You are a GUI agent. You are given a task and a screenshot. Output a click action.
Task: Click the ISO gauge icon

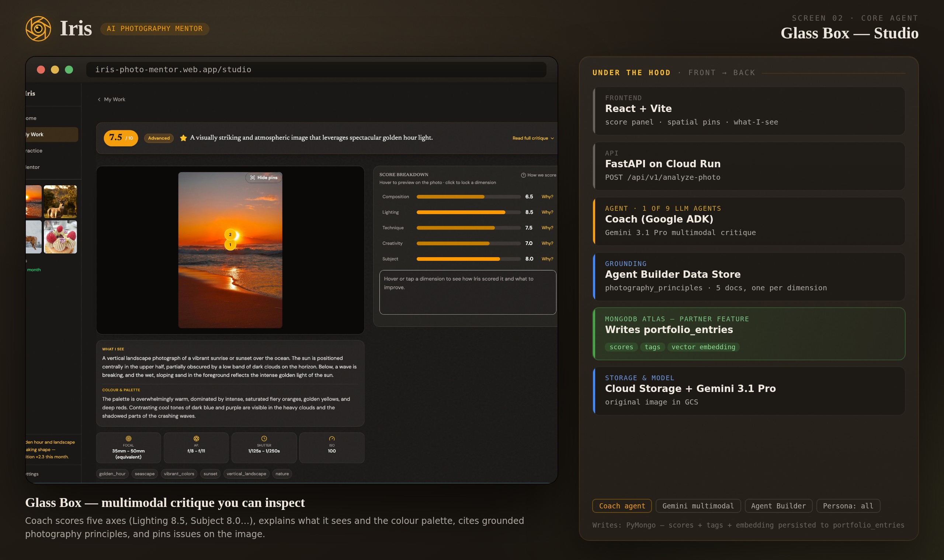pyautogui.click(x=332, y=438)
